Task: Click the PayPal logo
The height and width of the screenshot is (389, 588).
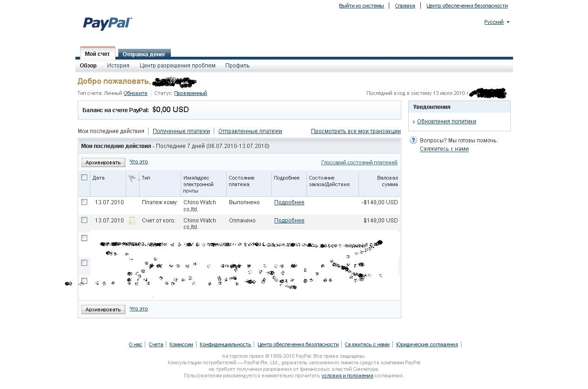Action: pyautogui.click(x=108, y=24)
